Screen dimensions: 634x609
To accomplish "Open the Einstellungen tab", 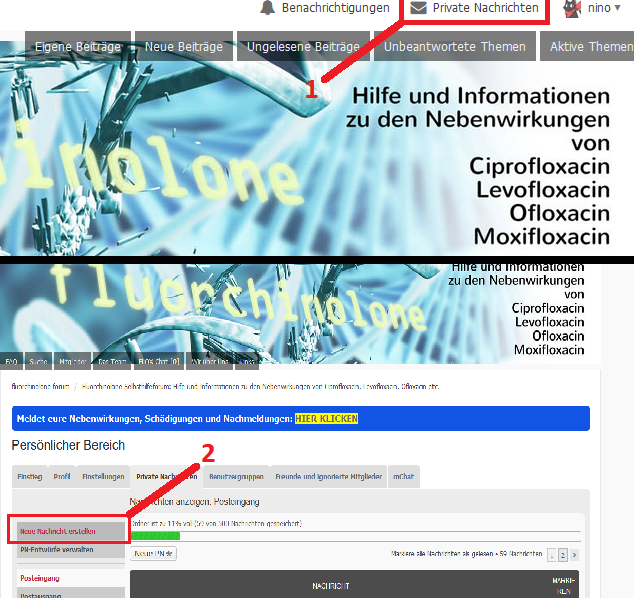I will click(103, 477).
